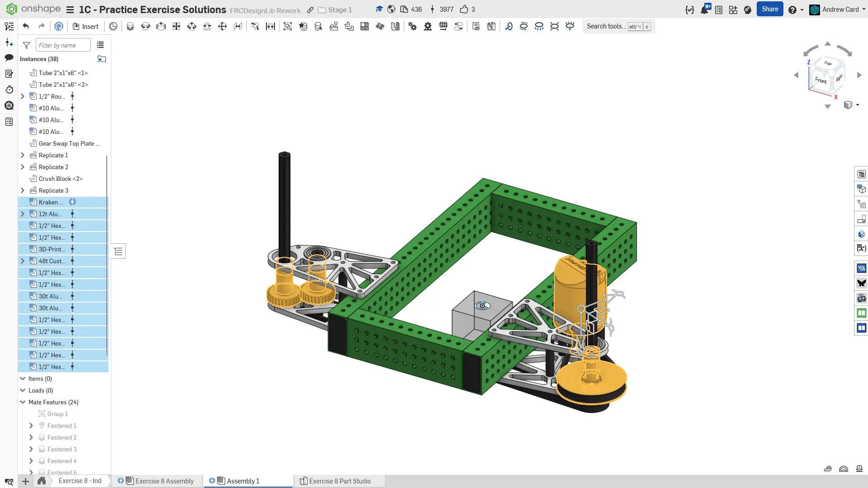Screen dimensions: 868x488
Task: Open the comments panel in left sidebar
Action: 9,57
